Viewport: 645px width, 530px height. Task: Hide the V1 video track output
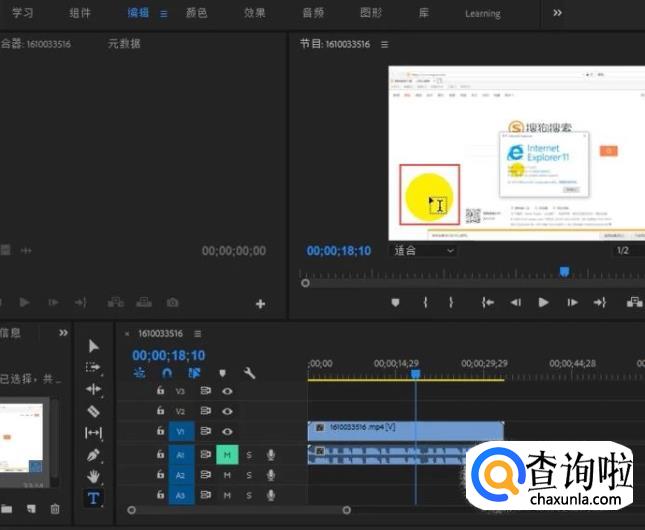coord(227,432)
